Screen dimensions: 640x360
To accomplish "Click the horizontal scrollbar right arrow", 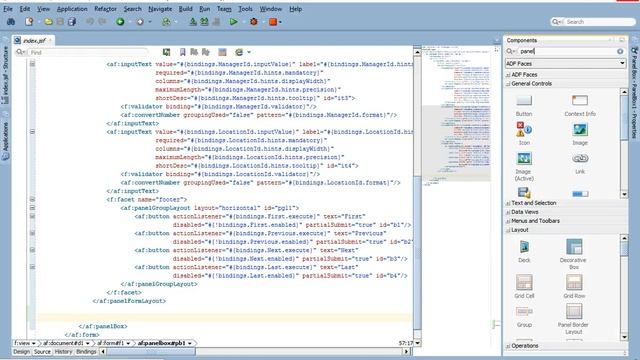I will 406,351.
